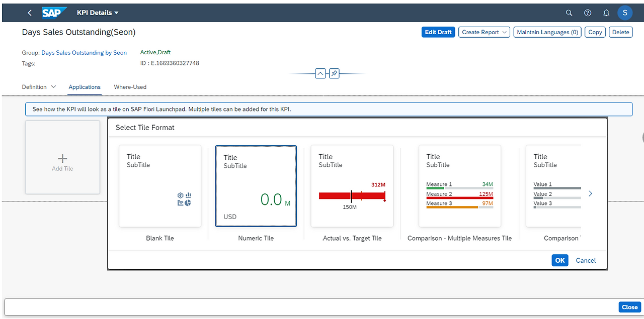644x319 pixels.
Task: Open Days Sales Outstanding by Seon link
Action: 84,53
